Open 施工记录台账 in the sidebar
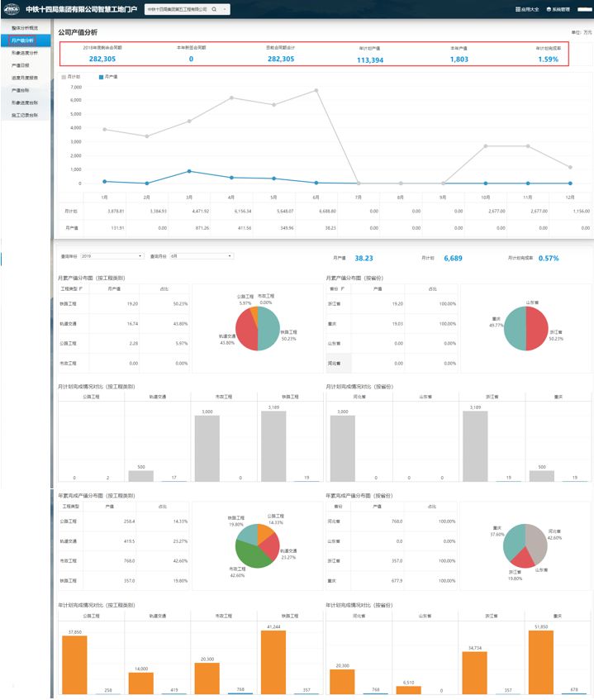This screenshot has width=594, height=700. point(25,116)
